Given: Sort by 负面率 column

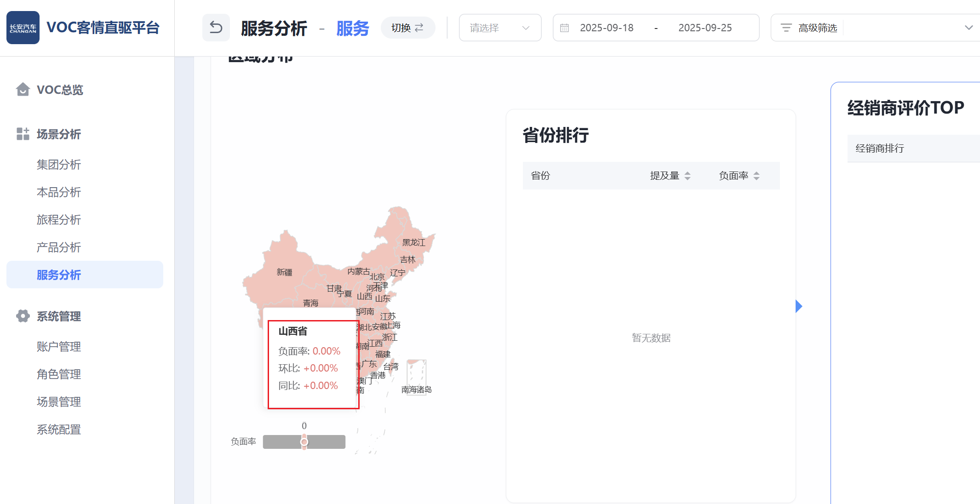Looking at the screenshot, I should pyautogui.click(x=756, y=176).
